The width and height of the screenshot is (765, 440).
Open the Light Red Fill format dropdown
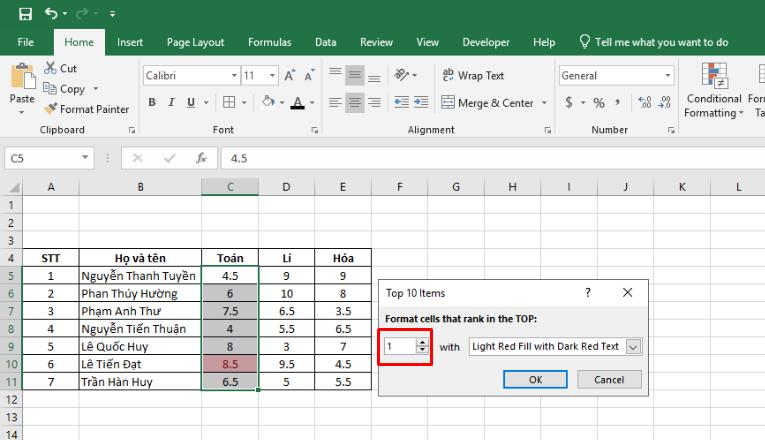coord(633,347)
